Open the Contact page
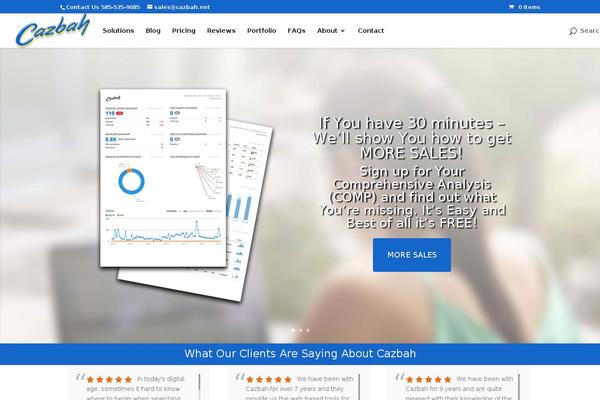The width and height of the screenshot is (600, 400). pyautogui.click(x=371, y=31)
